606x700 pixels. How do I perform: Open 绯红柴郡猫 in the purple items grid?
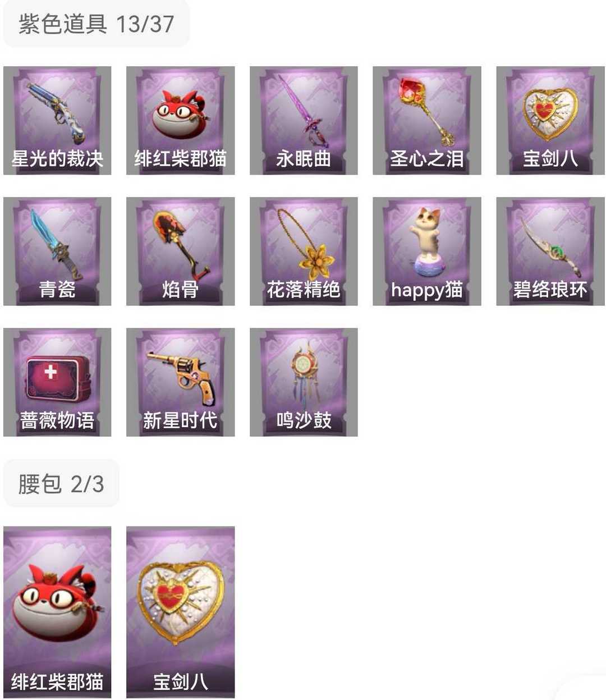pos(180,121)
